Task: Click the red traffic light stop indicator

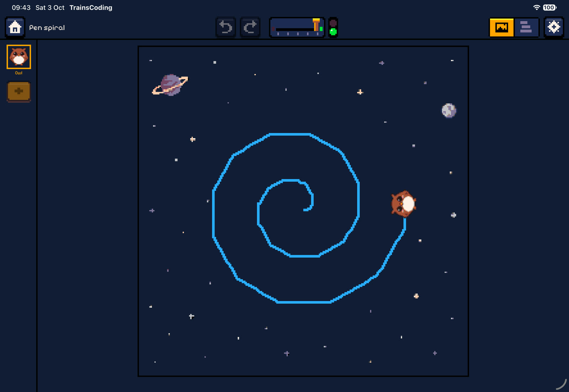Action: pyautogui.click(x=333, y=23)
